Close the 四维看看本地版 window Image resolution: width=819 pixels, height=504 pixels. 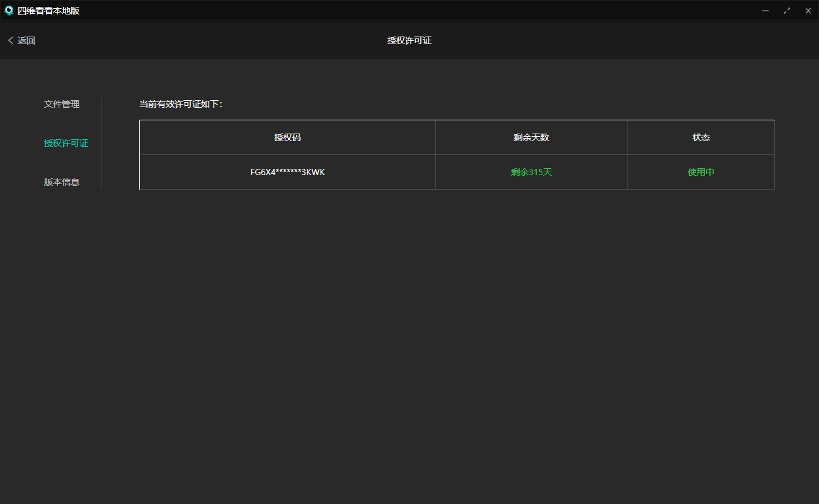click(808, 11)
